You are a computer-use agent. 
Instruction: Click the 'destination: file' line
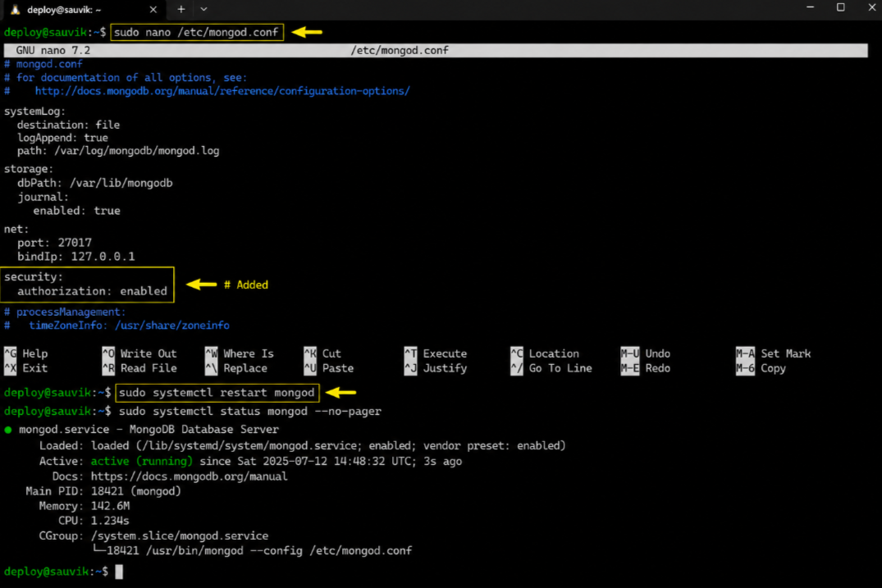coord(68,125)
